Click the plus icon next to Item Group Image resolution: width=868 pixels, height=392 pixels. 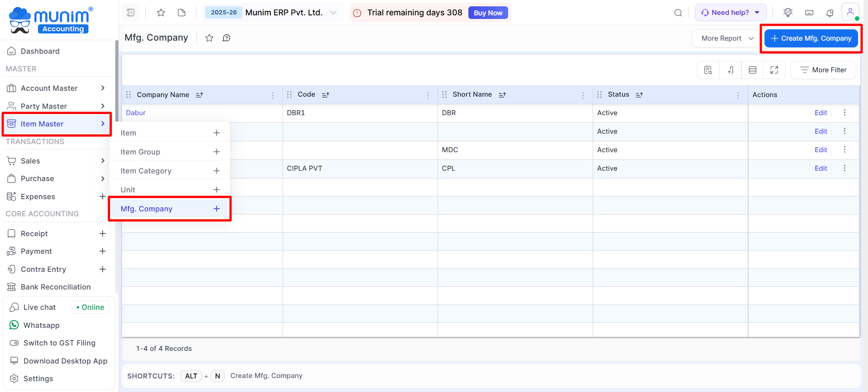click(x=217, y=152)
